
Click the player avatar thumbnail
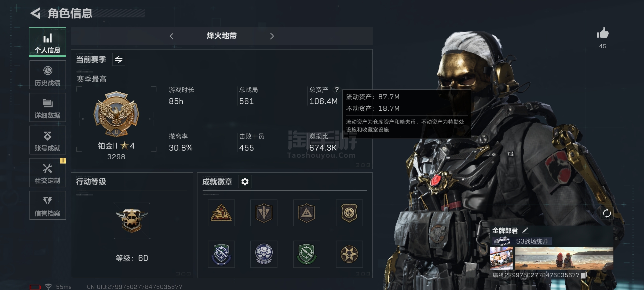pyautogui.click(x=502, y=258)
